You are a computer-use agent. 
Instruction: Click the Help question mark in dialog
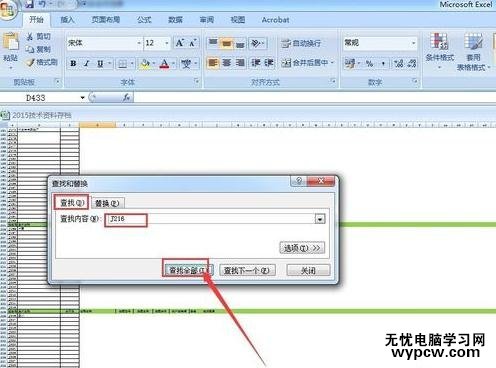coord(299,181)
